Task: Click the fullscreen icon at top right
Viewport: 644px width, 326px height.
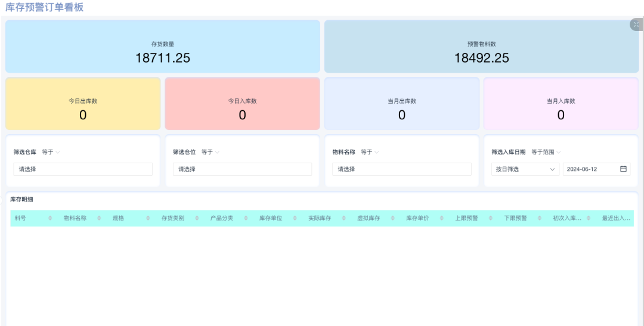Action: tap(636, 24)
